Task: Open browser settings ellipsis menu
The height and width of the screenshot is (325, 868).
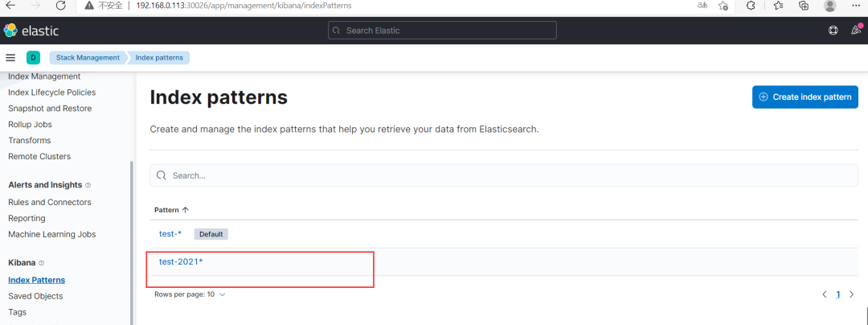Action: [x=855, y=6]
